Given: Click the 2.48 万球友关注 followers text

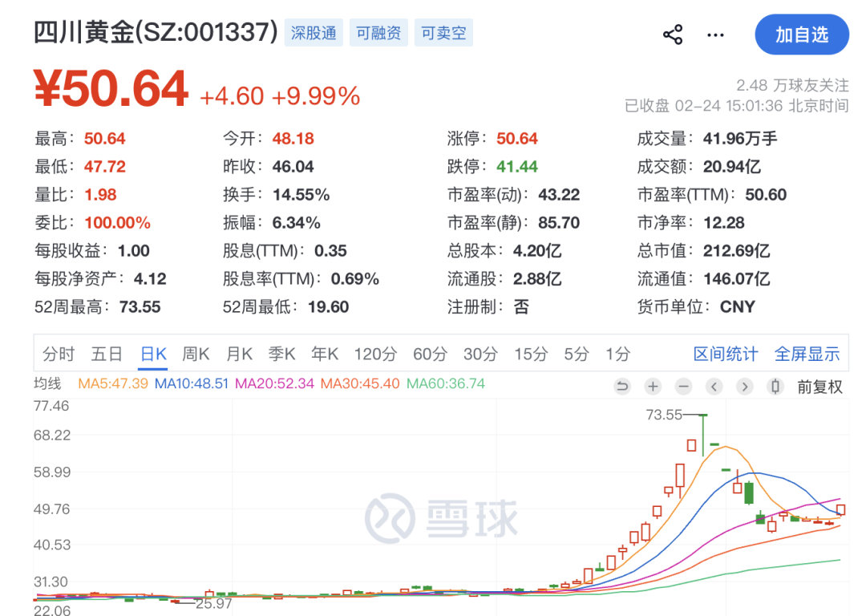Looking at the screenshot, I should [792, 85].
